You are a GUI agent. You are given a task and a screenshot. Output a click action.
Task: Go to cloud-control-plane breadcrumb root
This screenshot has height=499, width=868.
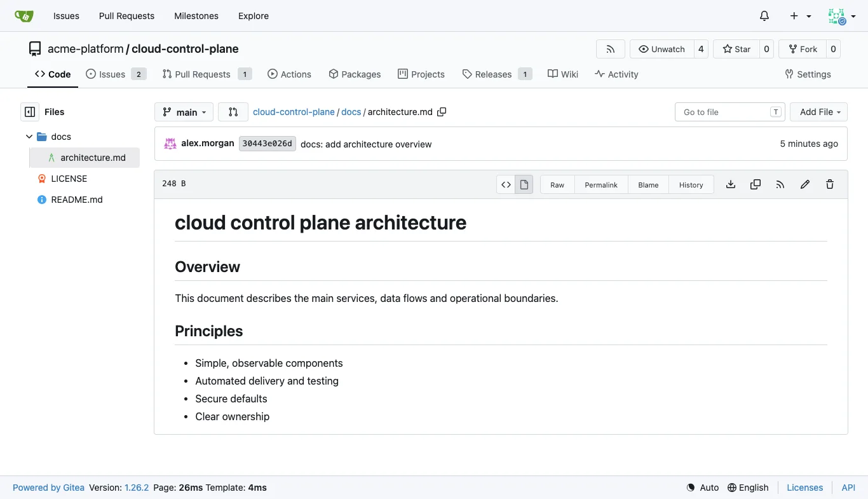(294, 112)
